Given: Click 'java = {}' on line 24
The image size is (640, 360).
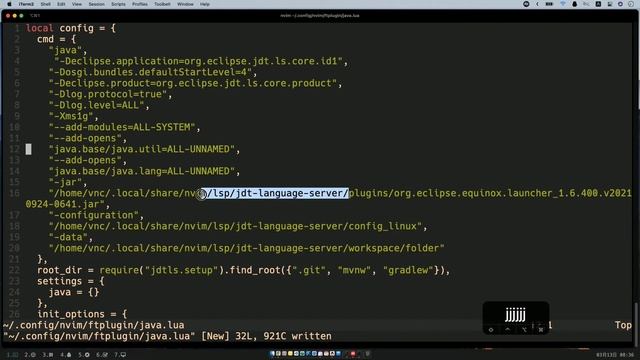Looking at the screenshot, I should 74,293.
